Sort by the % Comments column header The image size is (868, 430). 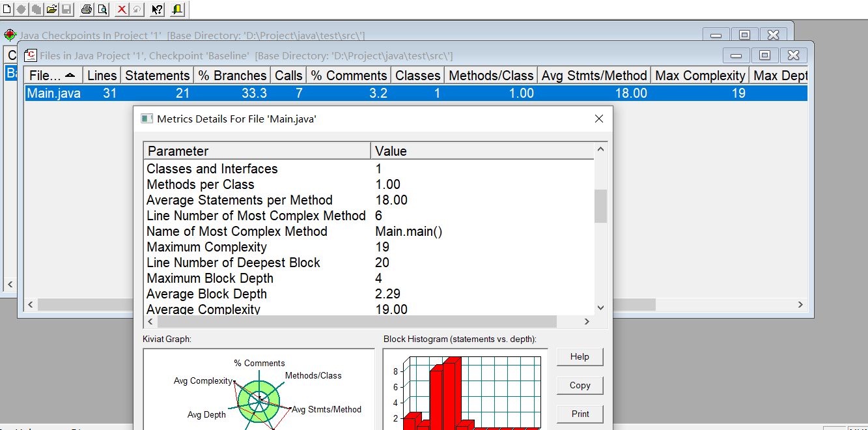[349, 76]
